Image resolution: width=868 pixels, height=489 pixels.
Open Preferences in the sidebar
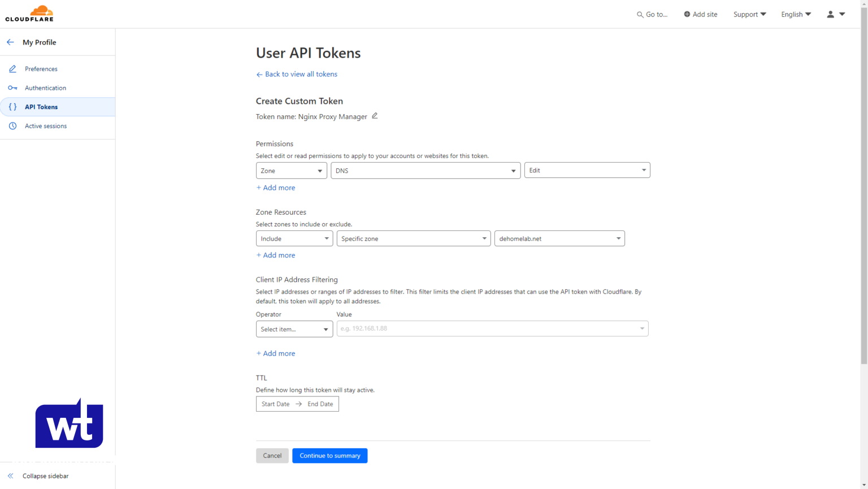coord(41,69)
